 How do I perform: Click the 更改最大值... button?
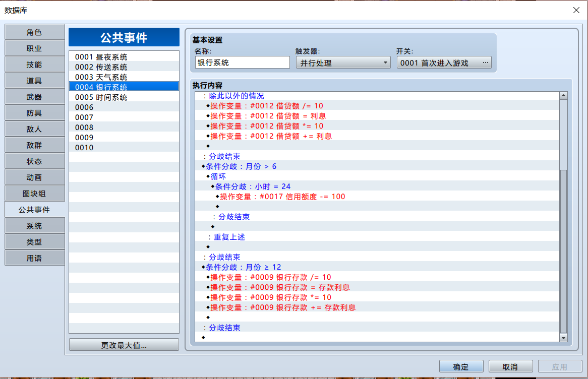pyautogui.click(x=124, y=345)
